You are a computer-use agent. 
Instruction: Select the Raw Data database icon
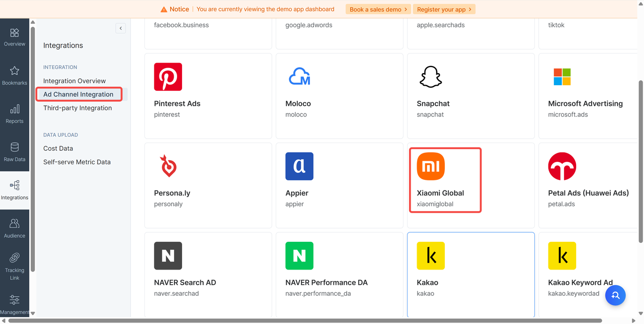[x=15, y=148]
